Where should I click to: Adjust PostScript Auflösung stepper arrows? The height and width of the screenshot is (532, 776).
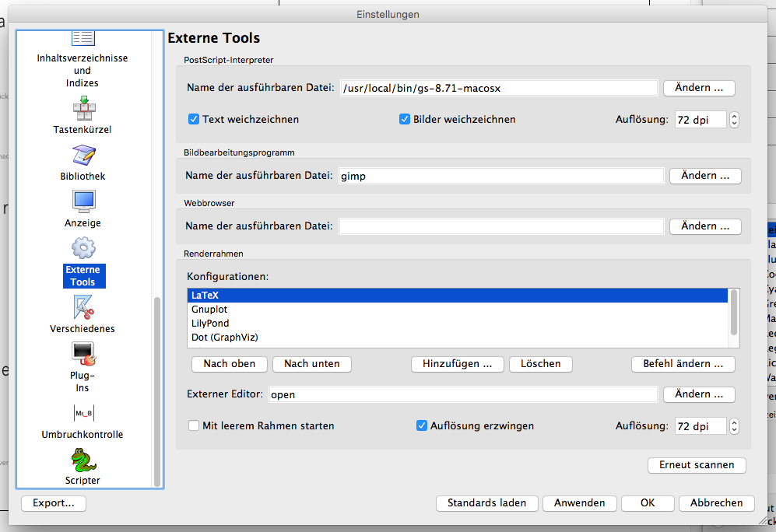[733, 120]
